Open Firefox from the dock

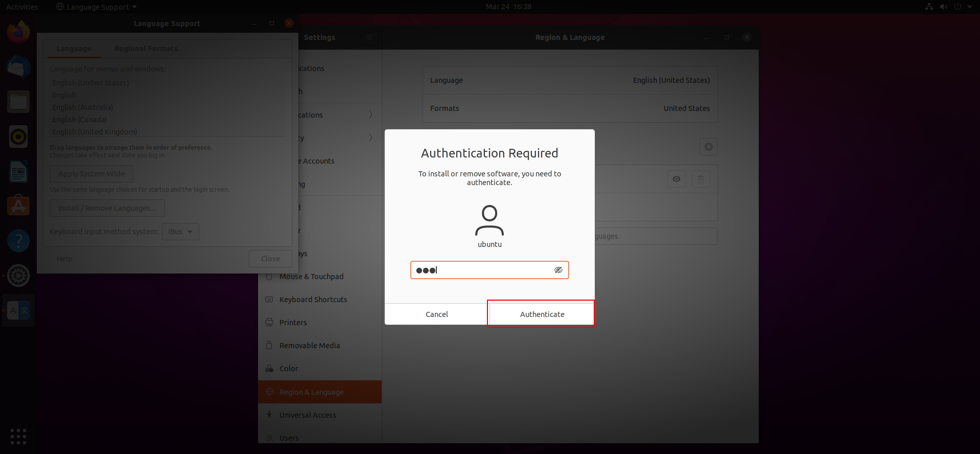click(18, 32)
